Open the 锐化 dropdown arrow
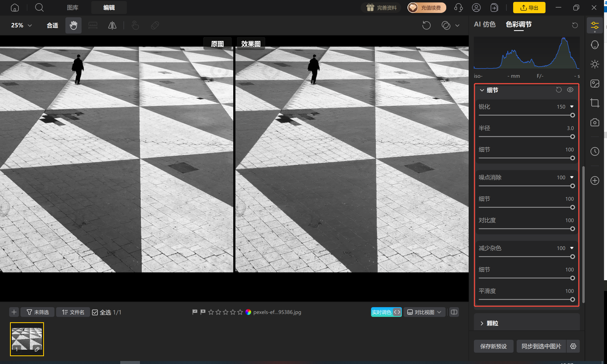Image resolution: width=607 pixels, height=364 pixels. coord(572,107)
